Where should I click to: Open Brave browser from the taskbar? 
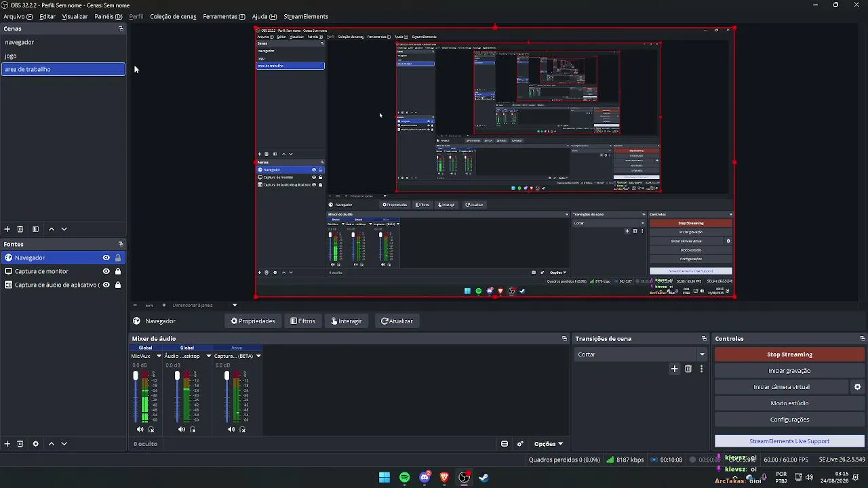(x=444, y=478)
